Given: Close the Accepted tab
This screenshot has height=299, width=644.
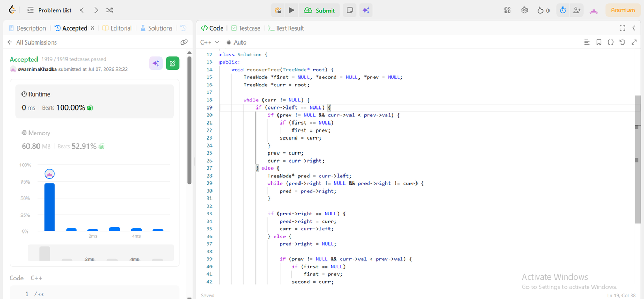Looking at the screenshot, I should pyautogui.click(x=93, y=28).
